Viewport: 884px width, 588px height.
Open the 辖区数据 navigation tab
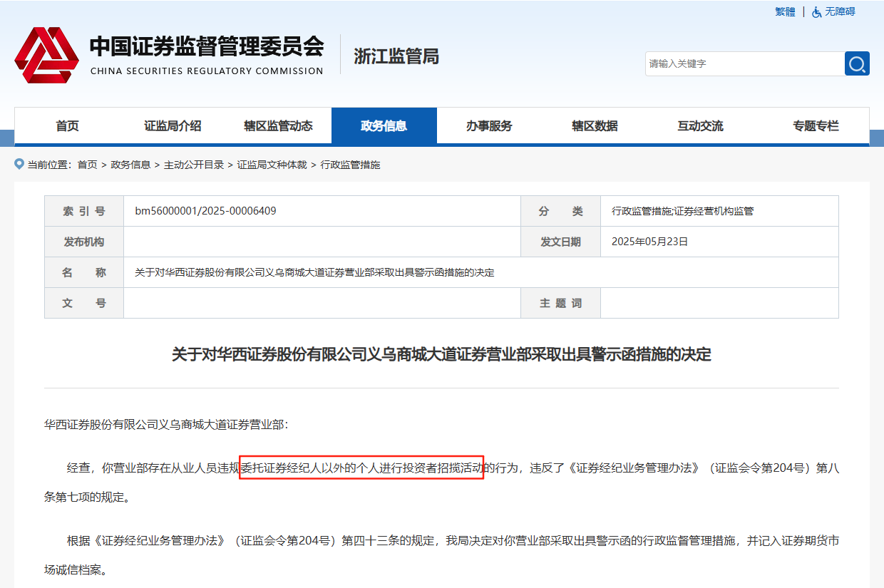click(x=595, y=126)
